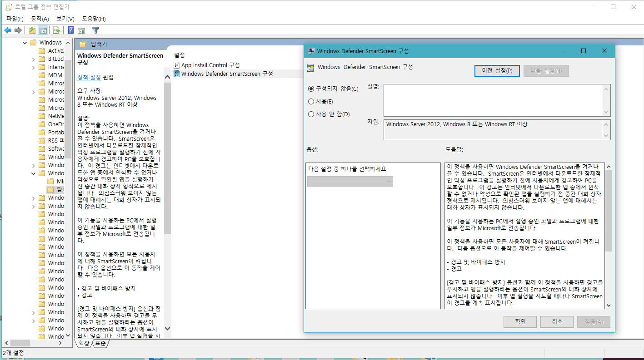
Task: Expand the Interne tree node
Action: pos(34,67)
